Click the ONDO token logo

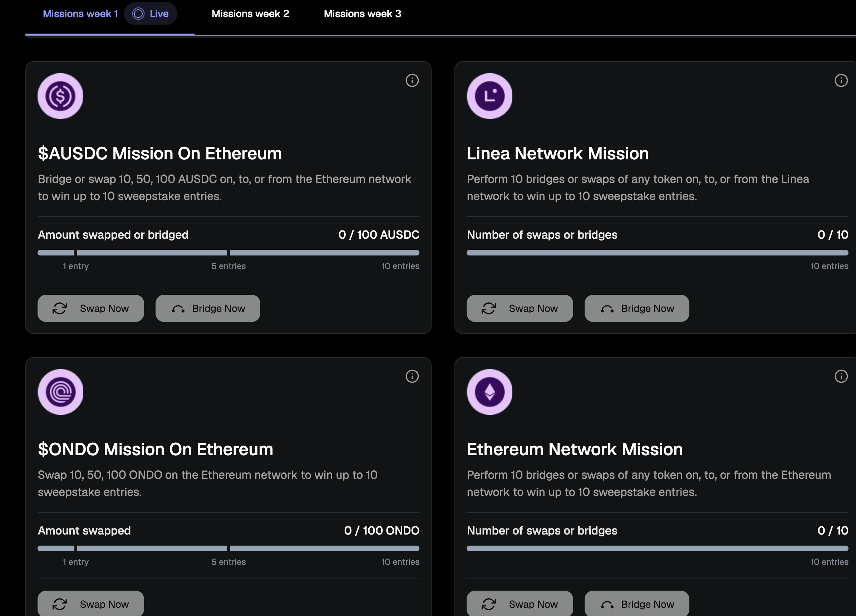click(60, 392)
